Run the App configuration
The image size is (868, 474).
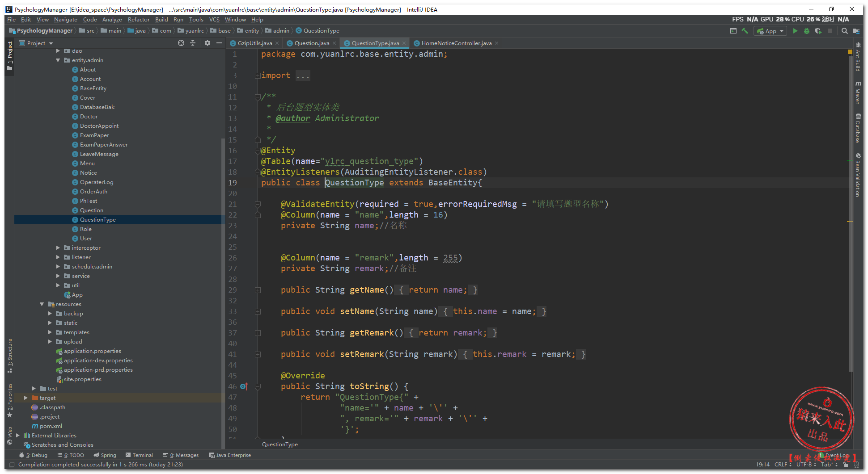point(795,31)
